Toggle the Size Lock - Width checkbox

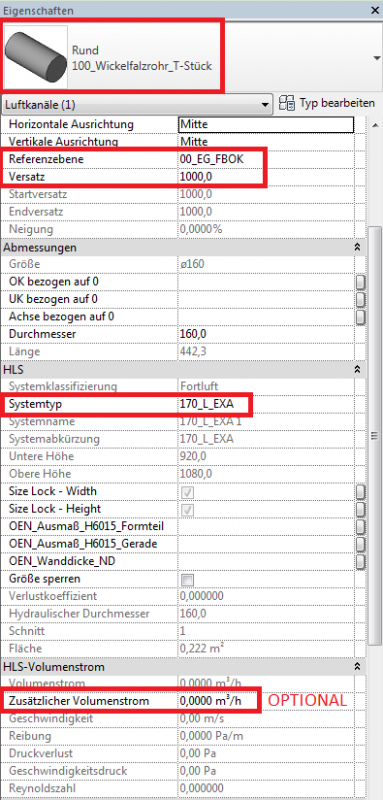point(188,492)
